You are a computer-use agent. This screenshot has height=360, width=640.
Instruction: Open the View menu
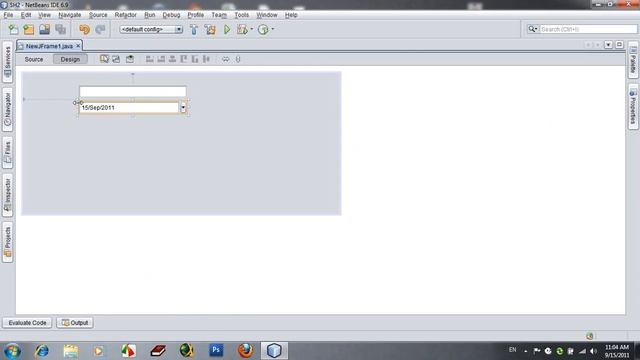coord(44,15)
